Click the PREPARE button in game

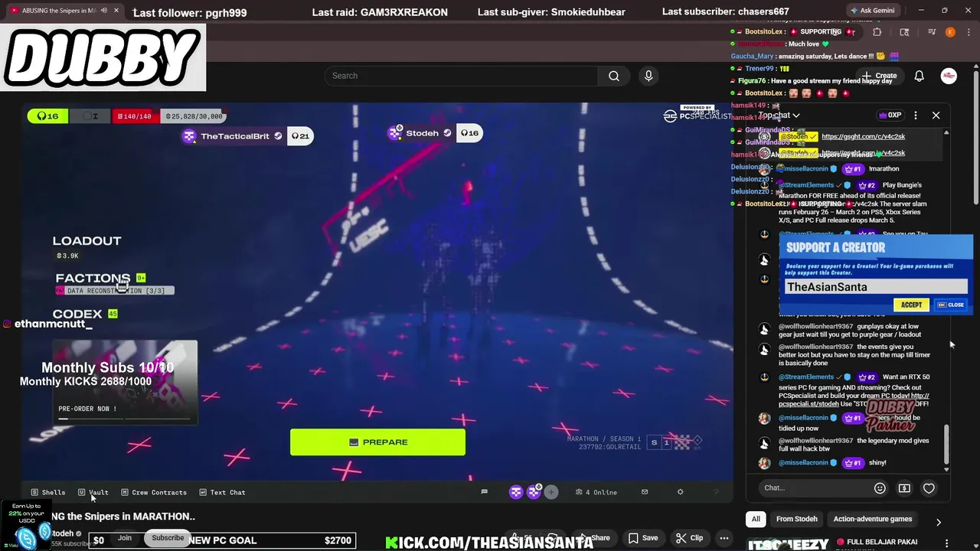(x=377, y=442)
